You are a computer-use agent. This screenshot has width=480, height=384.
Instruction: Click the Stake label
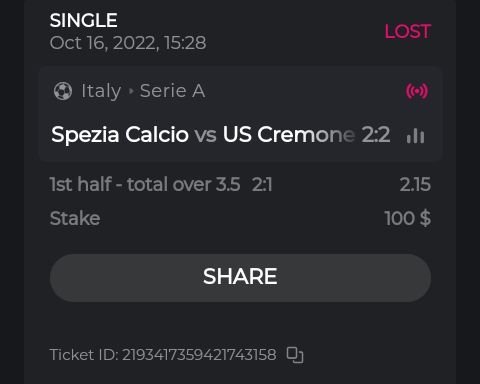tap(75, 219)
